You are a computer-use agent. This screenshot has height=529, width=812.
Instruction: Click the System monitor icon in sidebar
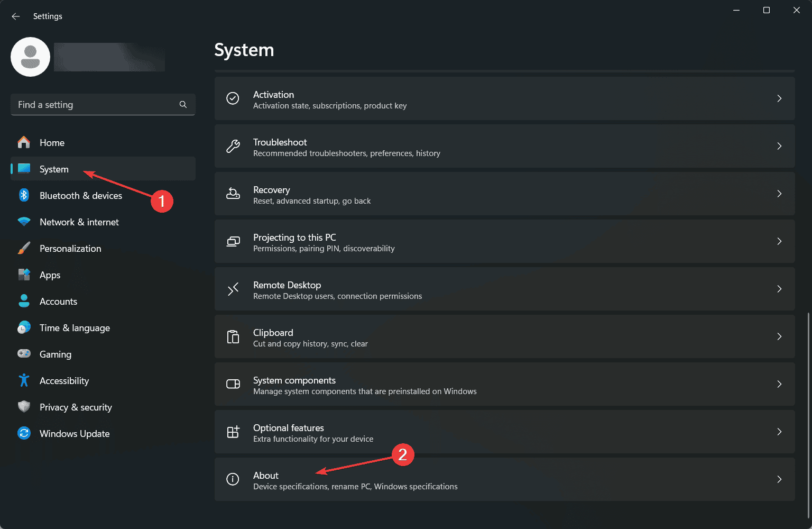(x=24, y=169)
